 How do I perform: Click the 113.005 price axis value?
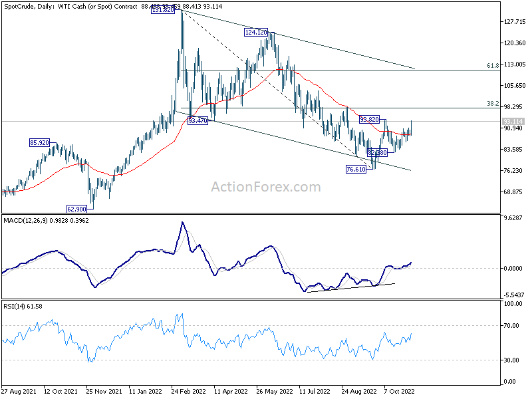(x=515, y=65)
